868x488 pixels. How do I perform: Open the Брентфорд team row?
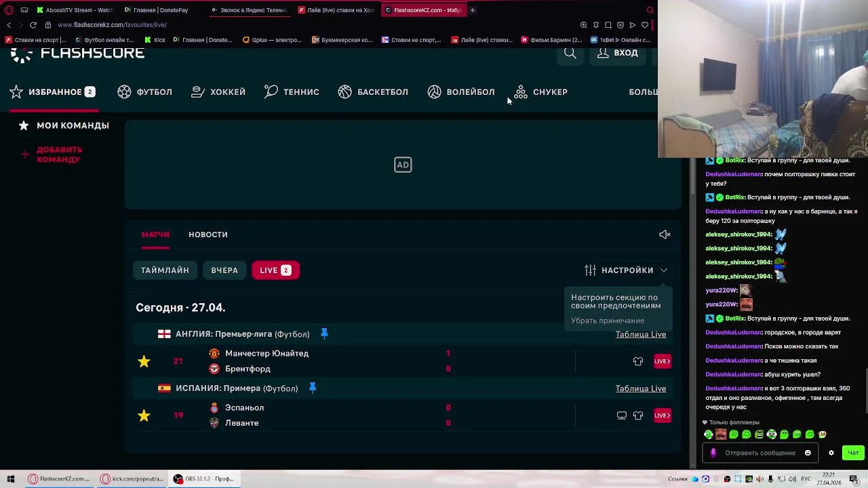(240, 369)
